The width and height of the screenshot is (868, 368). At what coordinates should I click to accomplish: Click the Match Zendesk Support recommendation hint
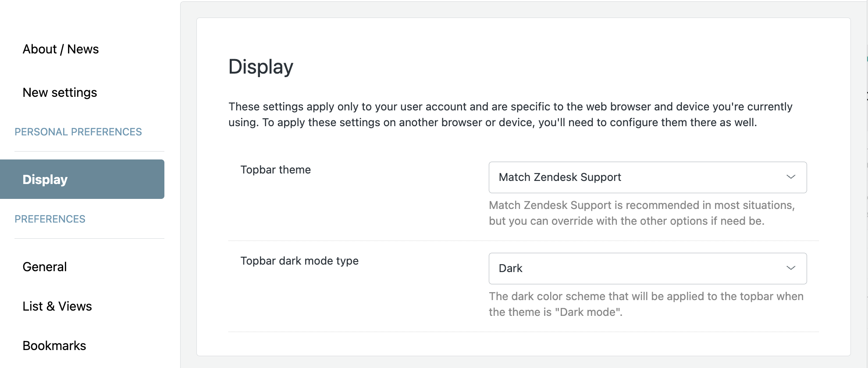coord(642,213)
